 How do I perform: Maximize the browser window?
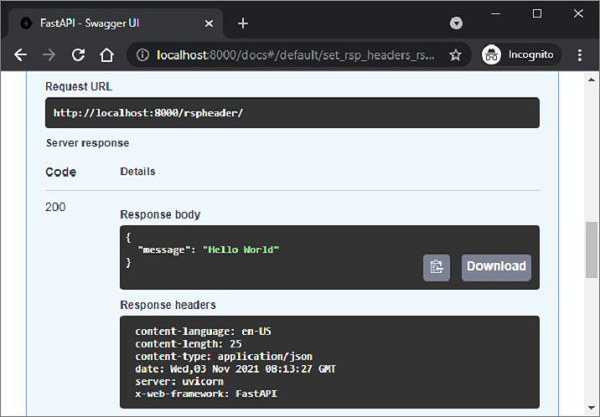point(538,14)
